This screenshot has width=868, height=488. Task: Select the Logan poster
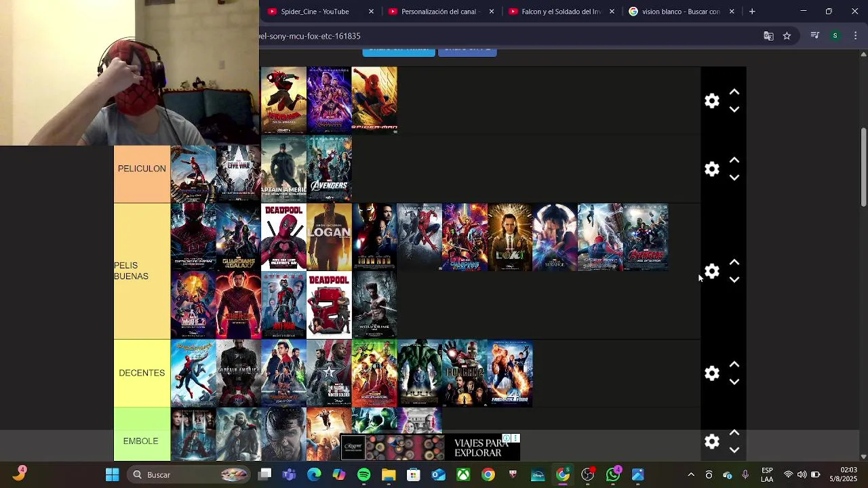[x=329, y=237]
